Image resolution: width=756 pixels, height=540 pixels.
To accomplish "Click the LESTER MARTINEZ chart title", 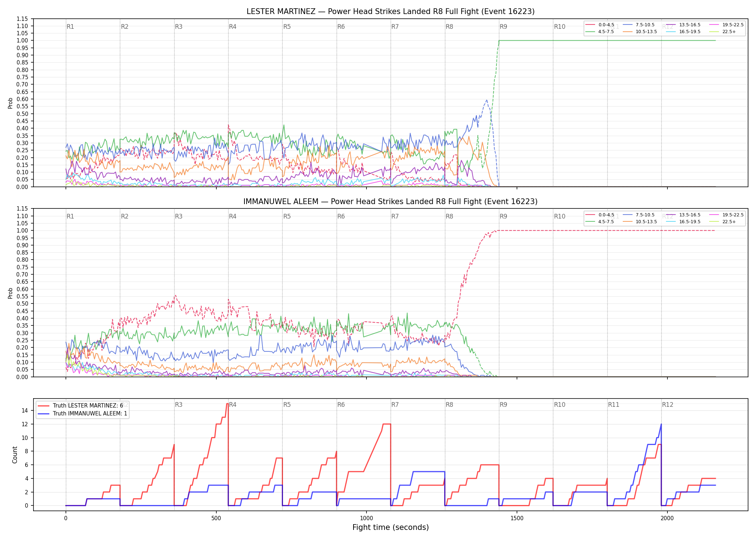I will (391, 12).
